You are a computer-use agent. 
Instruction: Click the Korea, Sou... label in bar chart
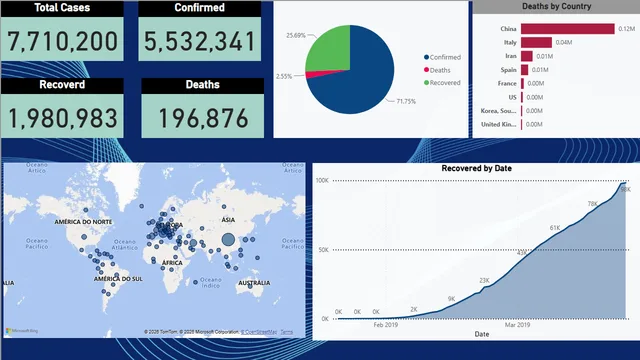coord(498,111)
